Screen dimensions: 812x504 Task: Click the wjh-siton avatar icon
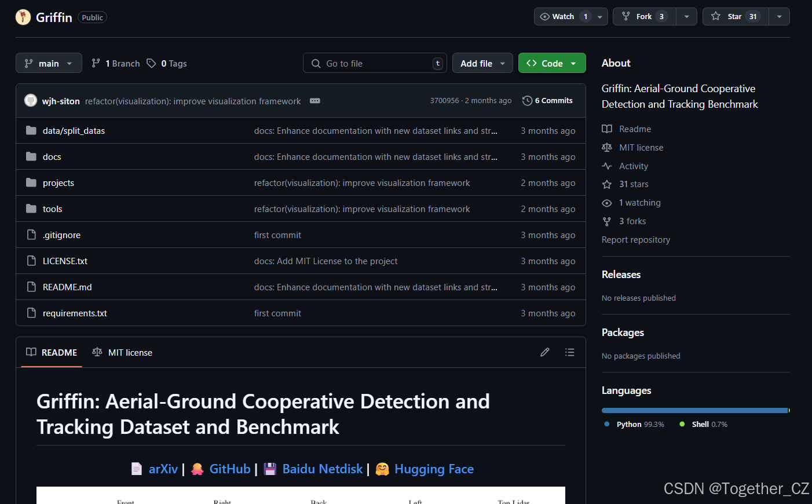pyautogui.click(x=30, y=100)
